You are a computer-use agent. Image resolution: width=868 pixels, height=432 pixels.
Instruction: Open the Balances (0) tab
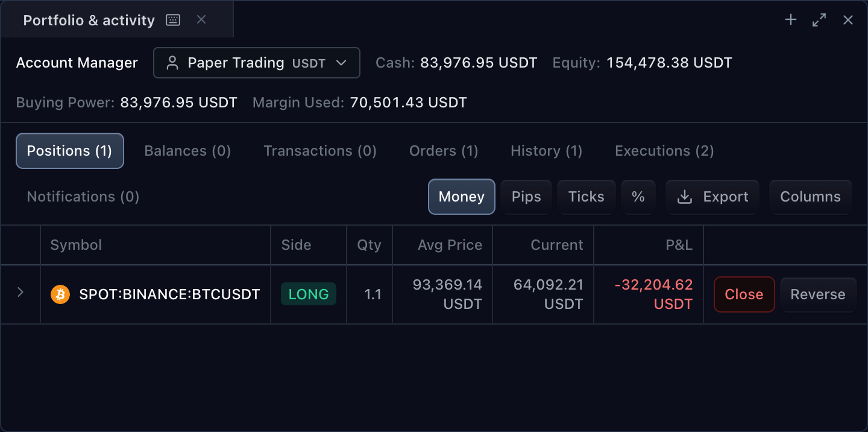(x=187, y=151)
